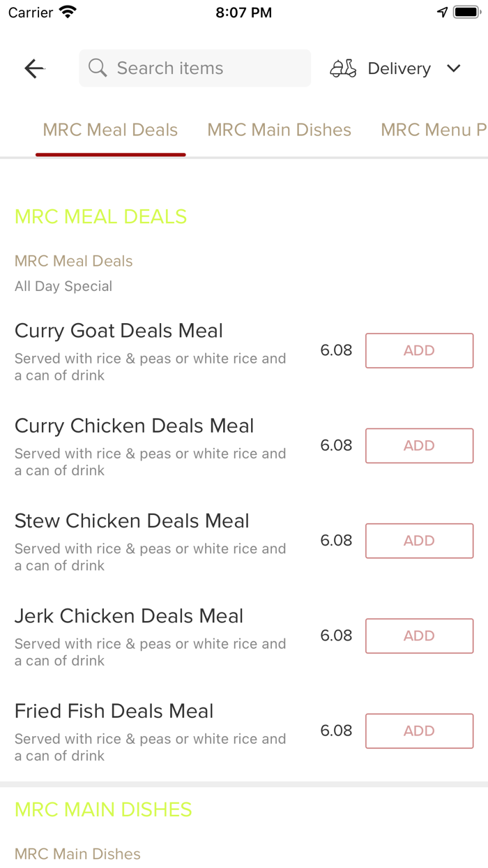Image resolution: width=488 pixels, height=868 pixels.
Task: Click the delivery bicycle icon
Action: click(x=343, y=68)
